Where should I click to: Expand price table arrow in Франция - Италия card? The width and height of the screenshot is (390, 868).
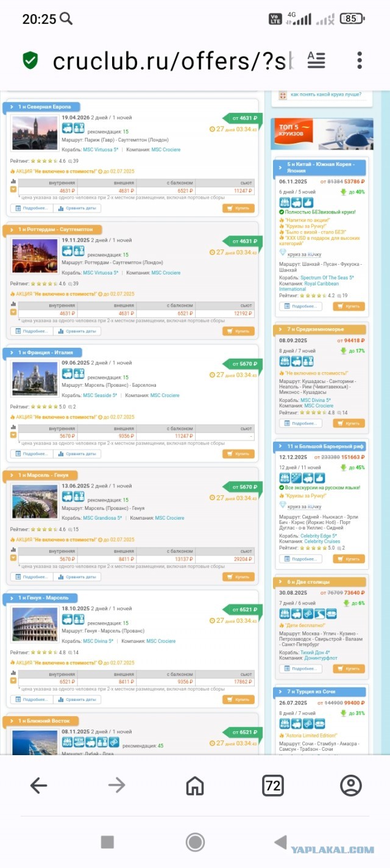click(13, 436)
